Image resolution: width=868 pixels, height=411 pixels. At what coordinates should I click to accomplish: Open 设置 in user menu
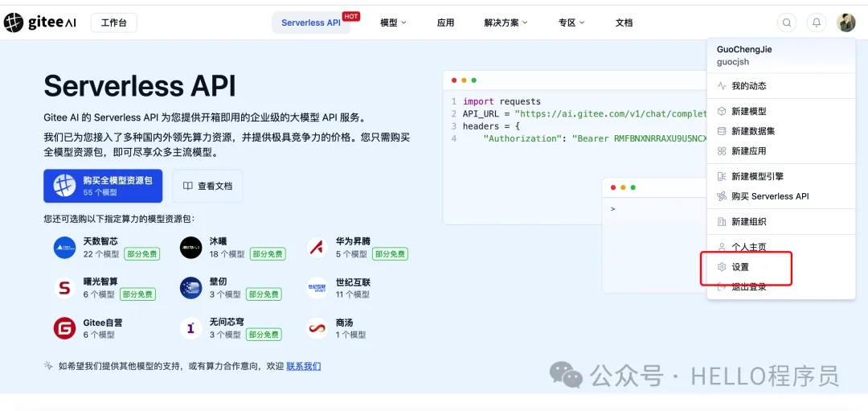[x=781, y=268]
